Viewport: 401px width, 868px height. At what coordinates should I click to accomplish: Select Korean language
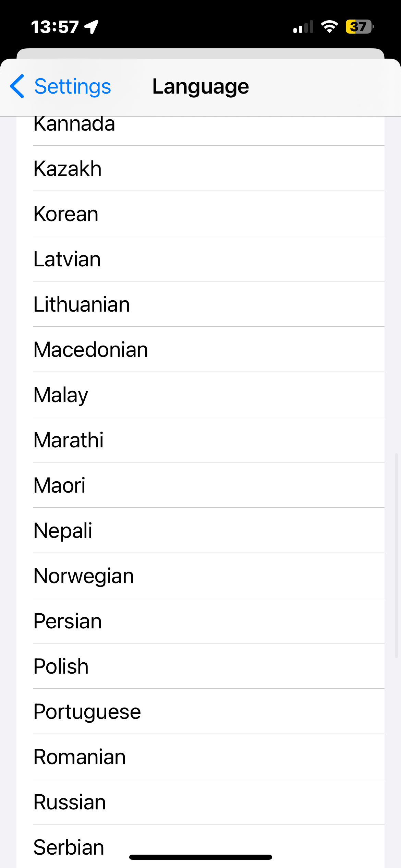tap(66, 214)
